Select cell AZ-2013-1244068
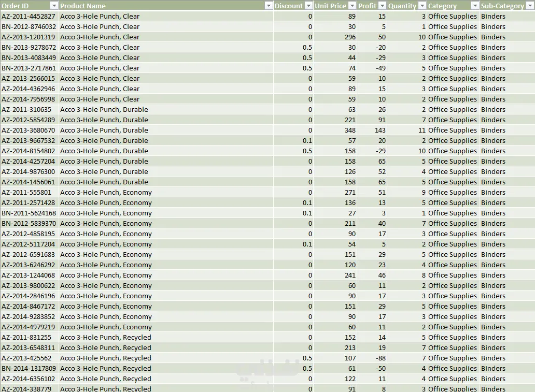 click(29, 275)
